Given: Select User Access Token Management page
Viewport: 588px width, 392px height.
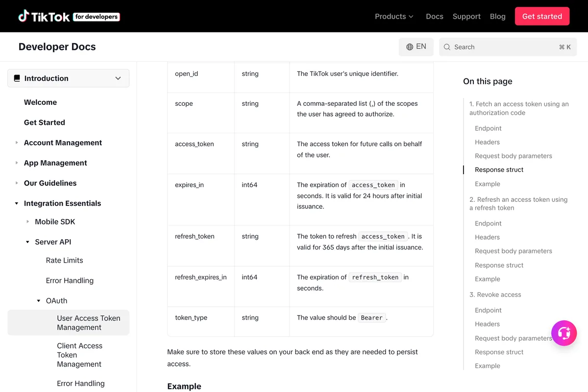Looking at the screenshot, I should click(69, 322).
